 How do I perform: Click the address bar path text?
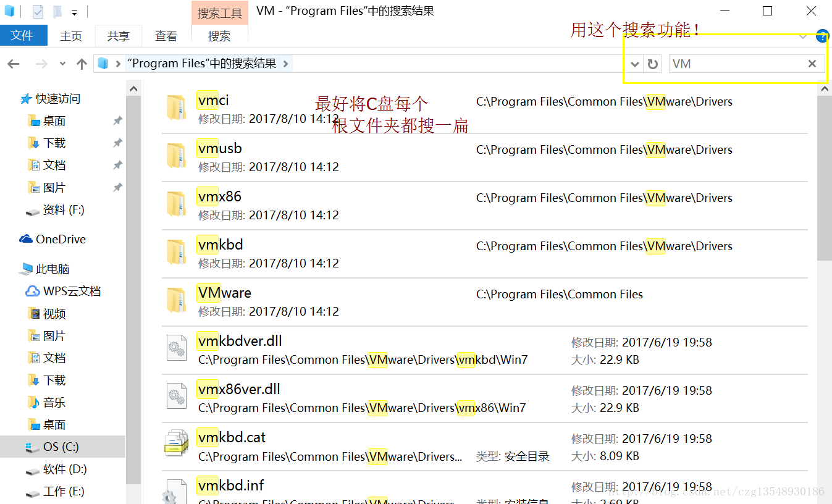click(202, 64)
